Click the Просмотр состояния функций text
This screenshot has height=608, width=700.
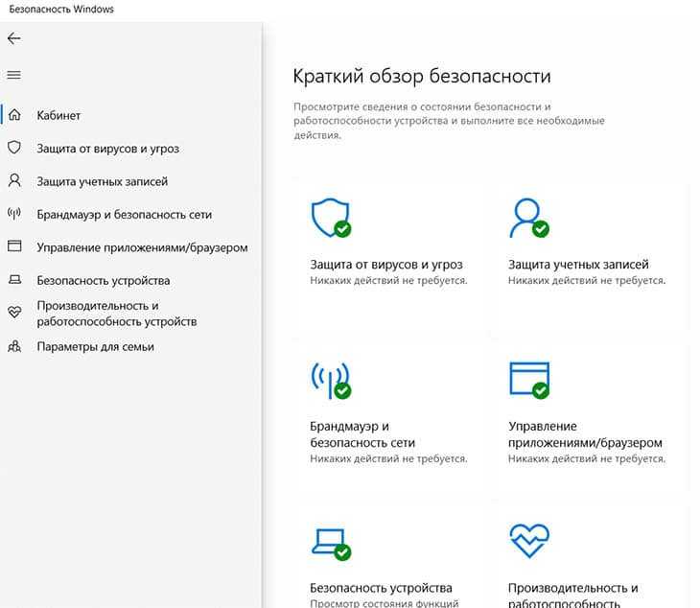(385, 603)
